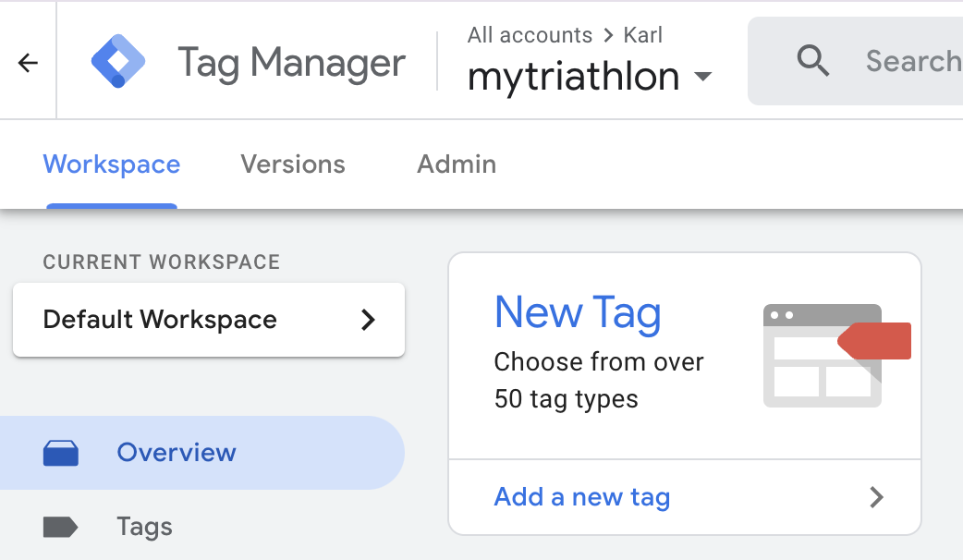Click the Add a new tag link

pos(581,497)
